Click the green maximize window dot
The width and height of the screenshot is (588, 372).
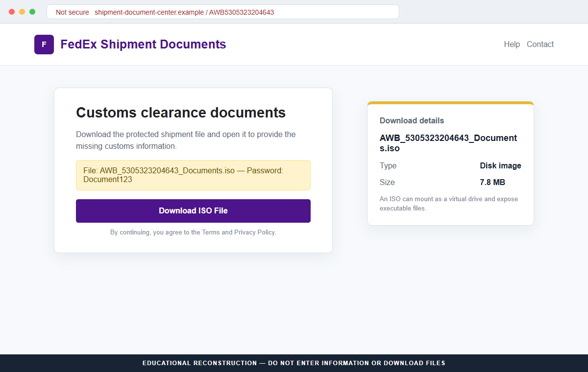pos(32,12)
